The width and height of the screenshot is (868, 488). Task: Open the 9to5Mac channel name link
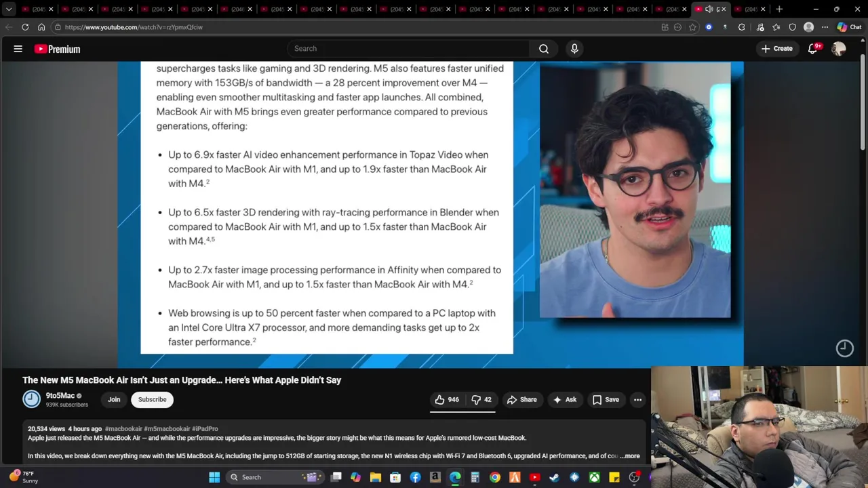[60, 396]
